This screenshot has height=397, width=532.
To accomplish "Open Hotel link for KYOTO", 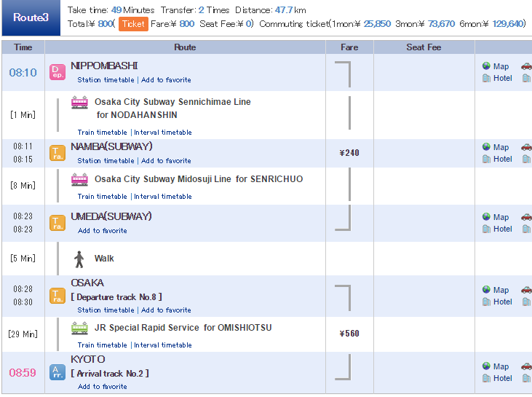I will pos(502,378).
